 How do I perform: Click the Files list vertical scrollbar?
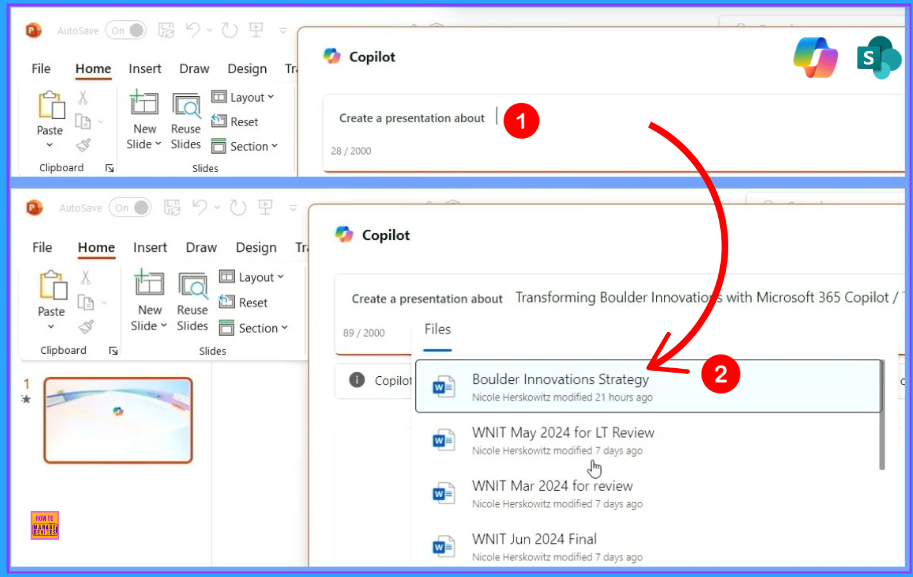(x=882, y=415)
